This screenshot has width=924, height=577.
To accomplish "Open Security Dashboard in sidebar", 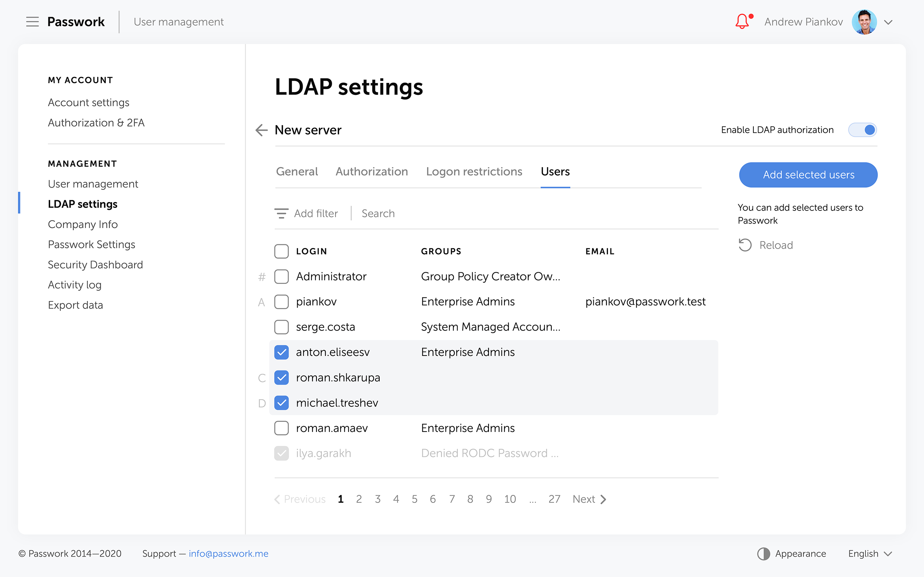I will click(x=95, y=264).
